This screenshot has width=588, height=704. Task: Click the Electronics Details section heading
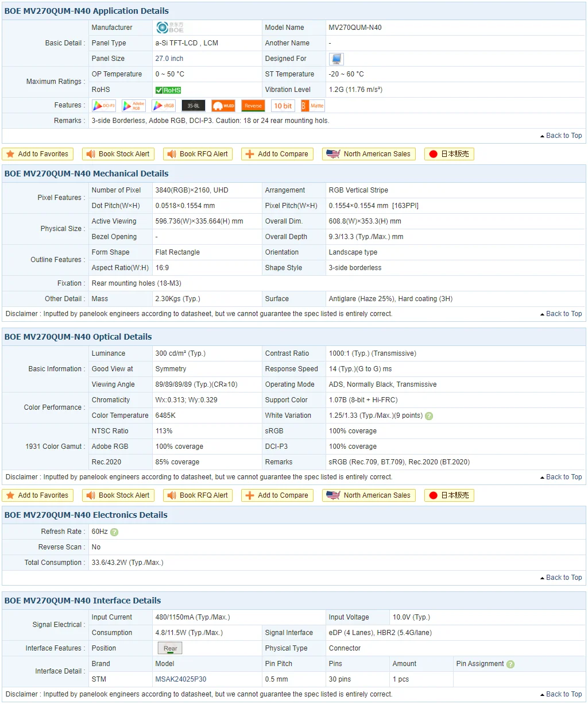point(86,515)
